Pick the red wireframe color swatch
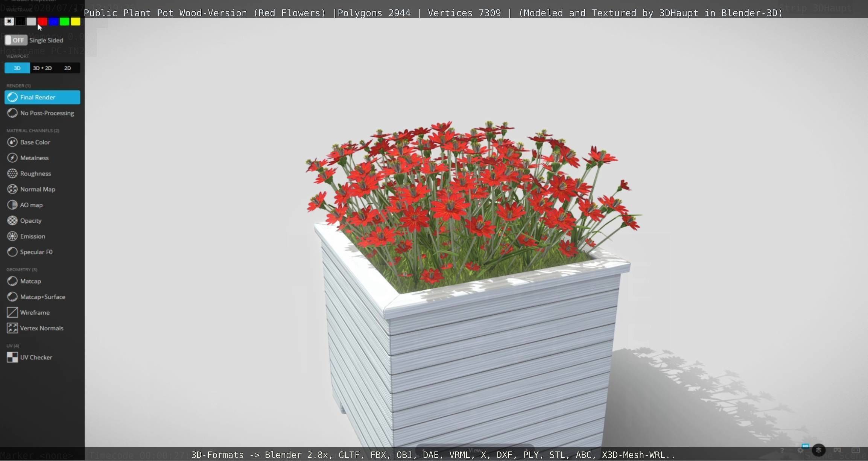This screenshot has height=461, width=868. [x=43, y=21]
